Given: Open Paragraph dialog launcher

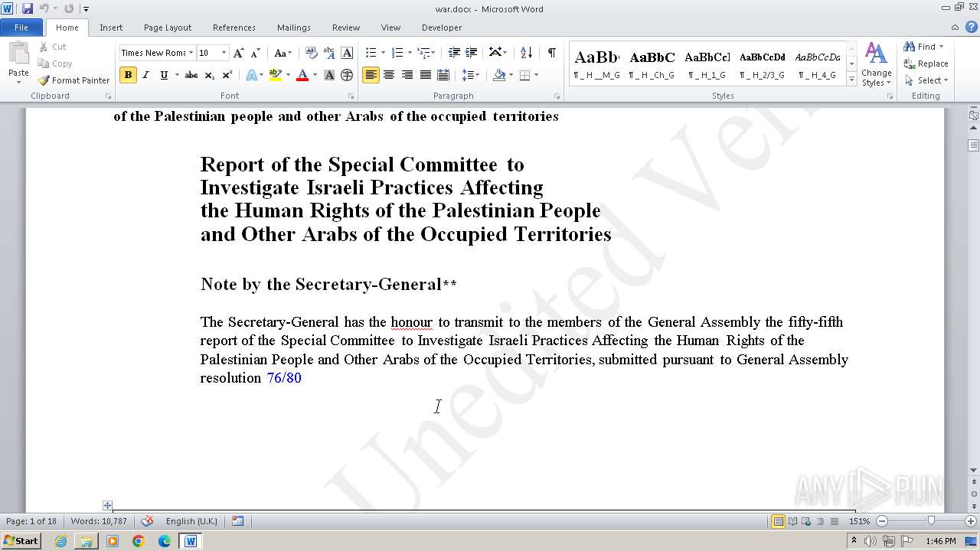Looking at the screenshot, I should pos(557,96).
